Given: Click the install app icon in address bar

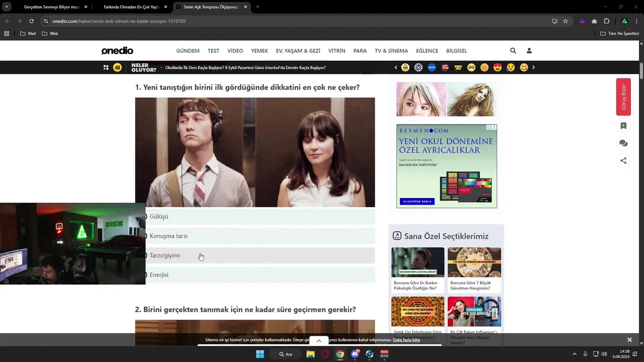Looking at the screenshot, I should 554,21.
